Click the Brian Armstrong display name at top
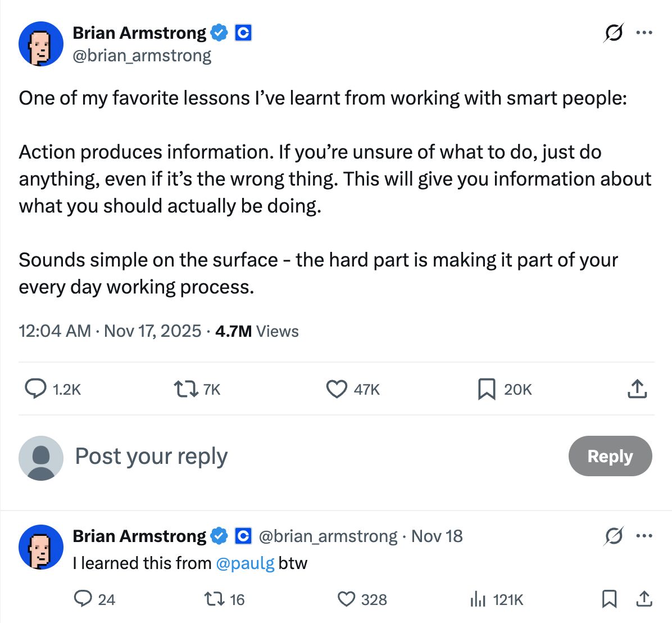672x623 pixels. coord(139,33)
